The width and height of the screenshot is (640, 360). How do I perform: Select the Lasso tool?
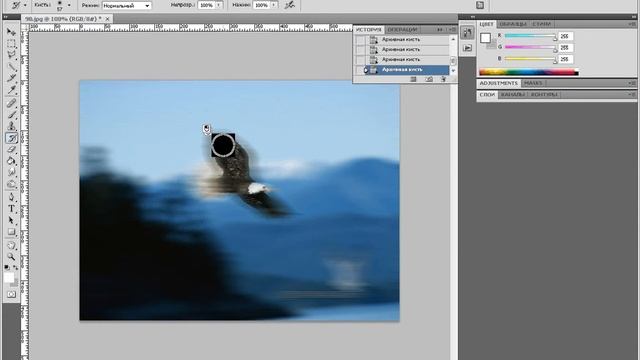click(x=11, y=55)
